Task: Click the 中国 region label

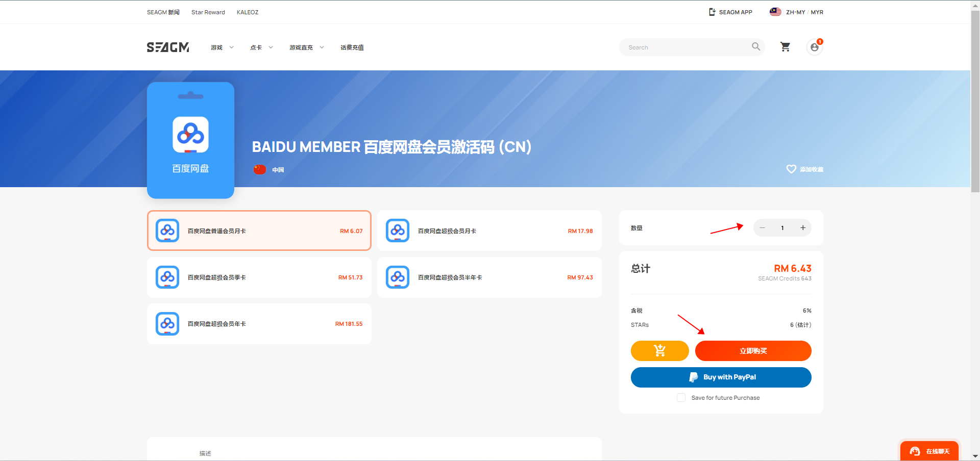Action: (x=278, y=170)
